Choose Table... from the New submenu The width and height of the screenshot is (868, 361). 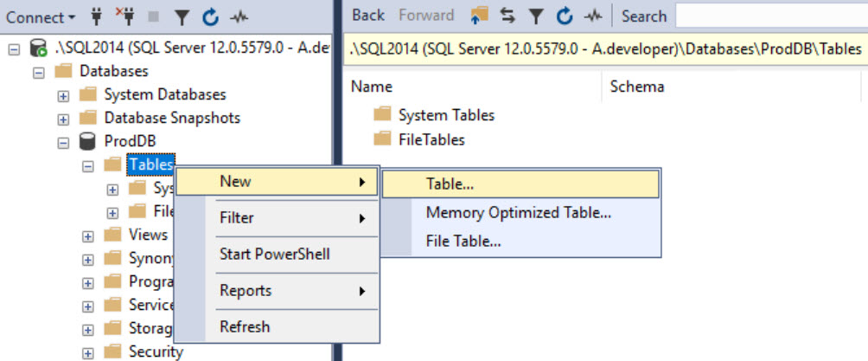point(521,184)
